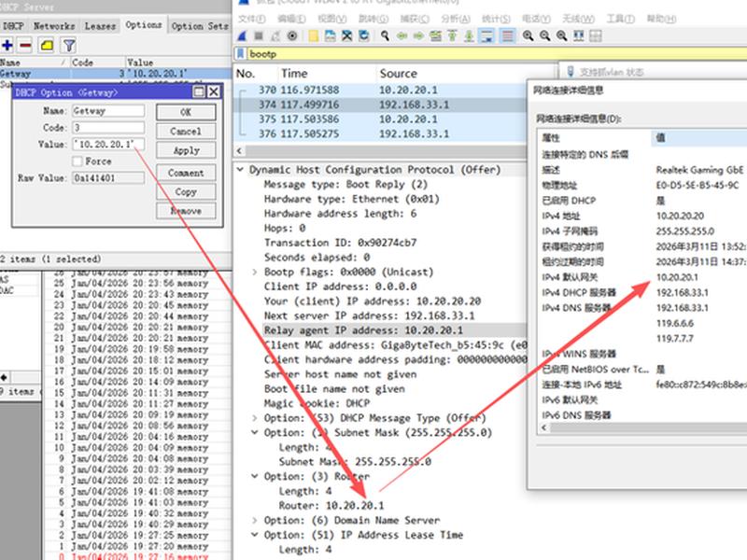Click the Apply button

tap(186, 150)
